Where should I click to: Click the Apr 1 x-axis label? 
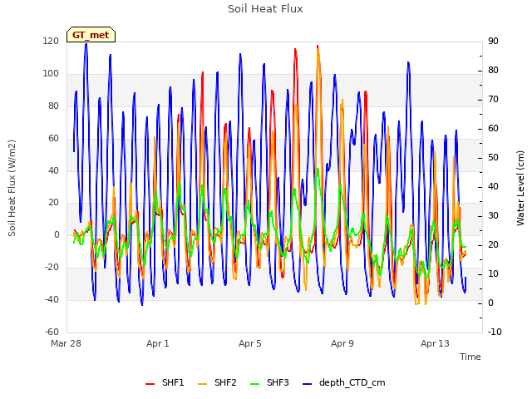point(158,343)
